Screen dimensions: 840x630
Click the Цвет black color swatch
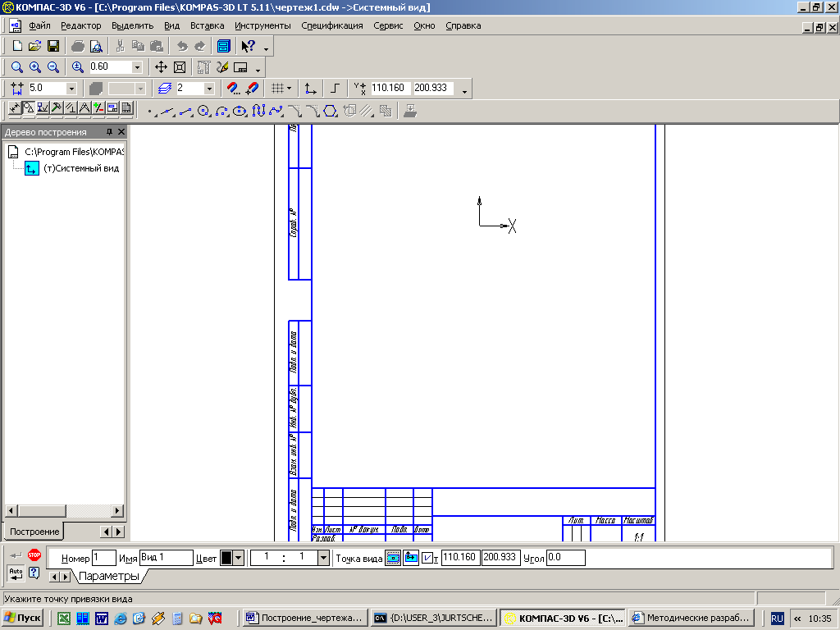(227, 558)
